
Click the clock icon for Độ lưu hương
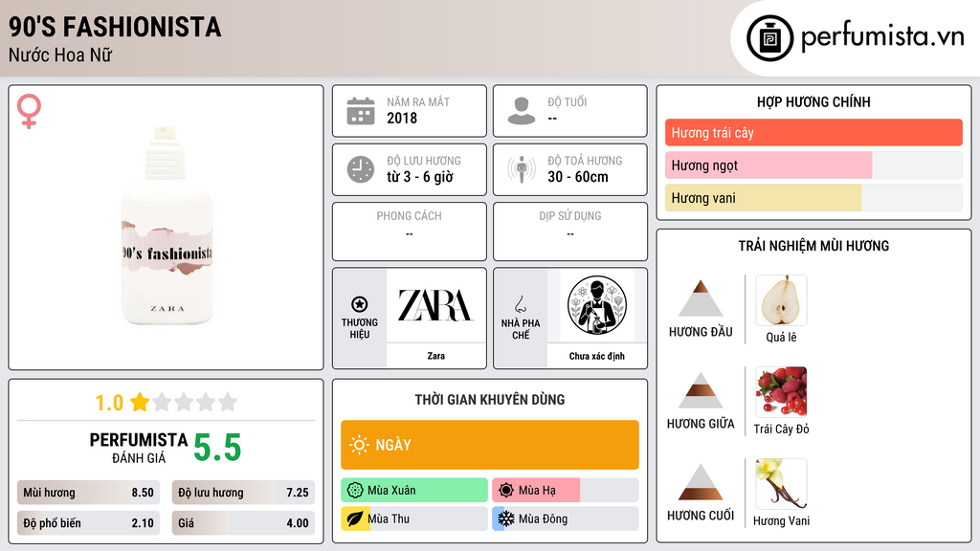361,169
